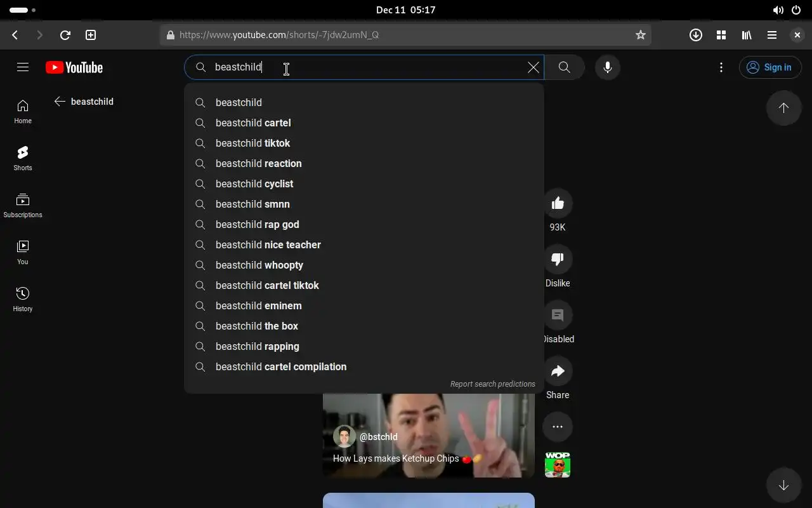Select suggestion 'beastchild reaction'
The width and height of the screenshot is (812, 508).
tap(364, 163)
